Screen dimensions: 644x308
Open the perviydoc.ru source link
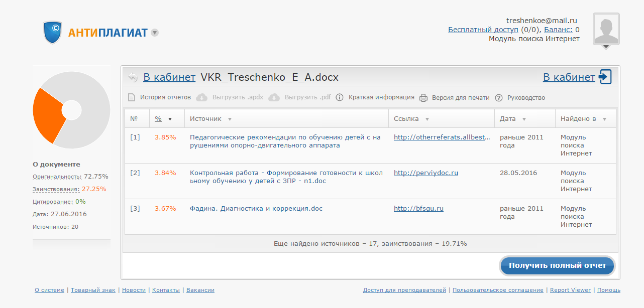point(425,173)
